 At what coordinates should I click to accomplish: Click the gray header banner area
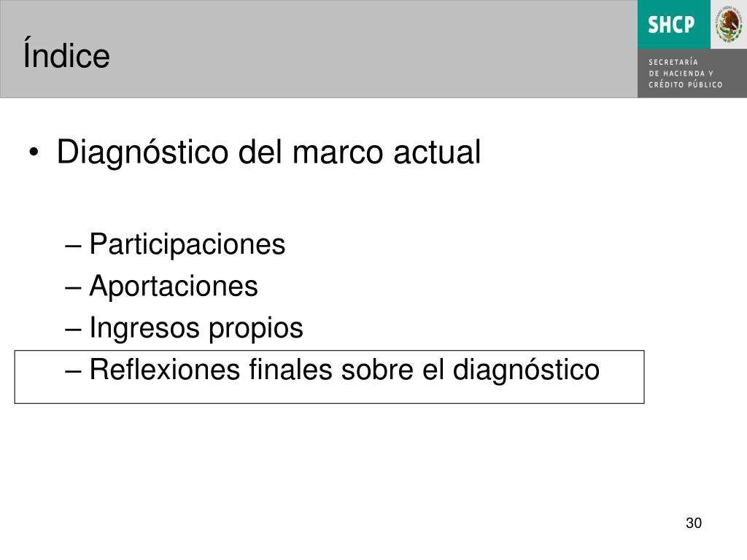click(319, 49)
